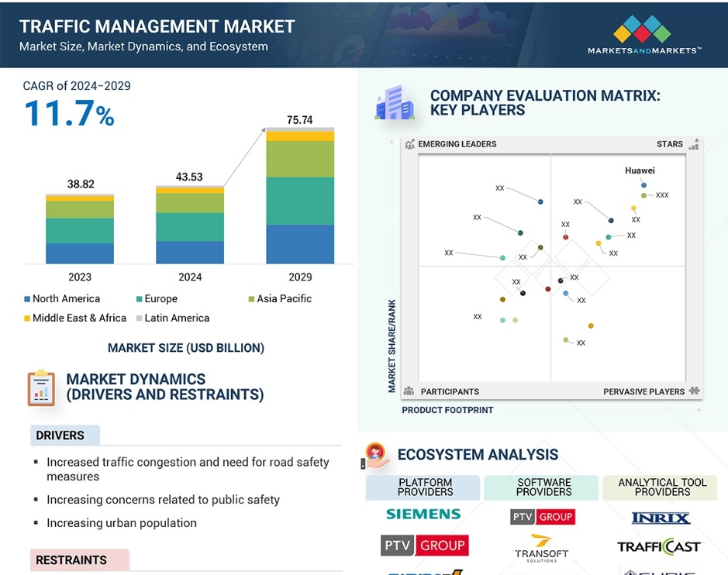728x575 pixels.
Task: Click the Pervasive Players puzzle icon
Action: tap(695, 391)
